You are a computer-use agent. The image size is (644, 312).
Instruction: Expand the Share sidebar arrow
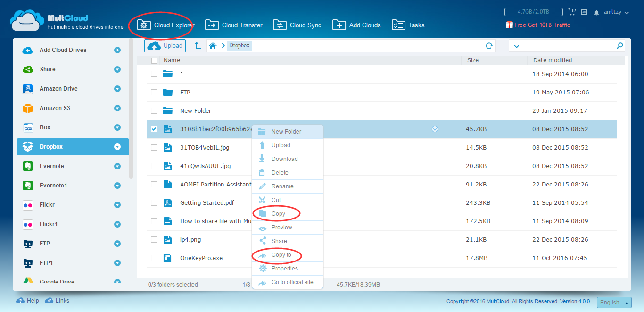[x=117, y=69]
